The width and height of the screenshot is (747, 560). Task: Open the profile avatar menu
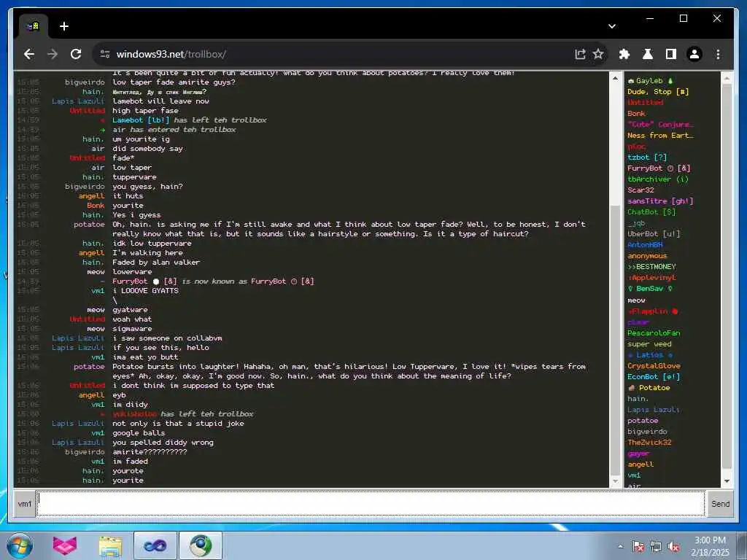694,54
